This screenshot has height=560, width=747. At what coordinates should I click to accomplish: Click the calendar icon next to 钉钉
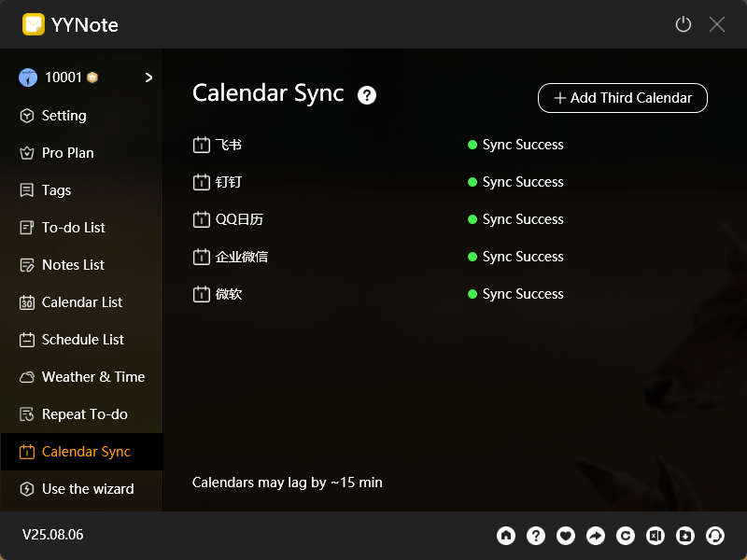pos(201,182)
